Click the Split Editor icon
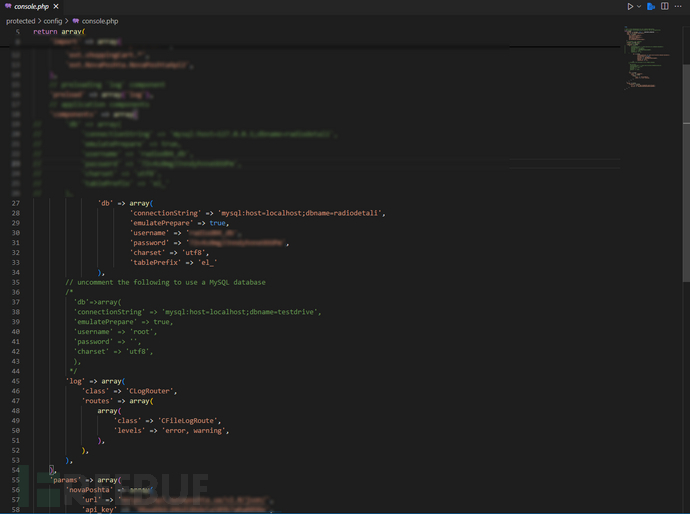Screen dimensions: 690x514 [665, 6]
